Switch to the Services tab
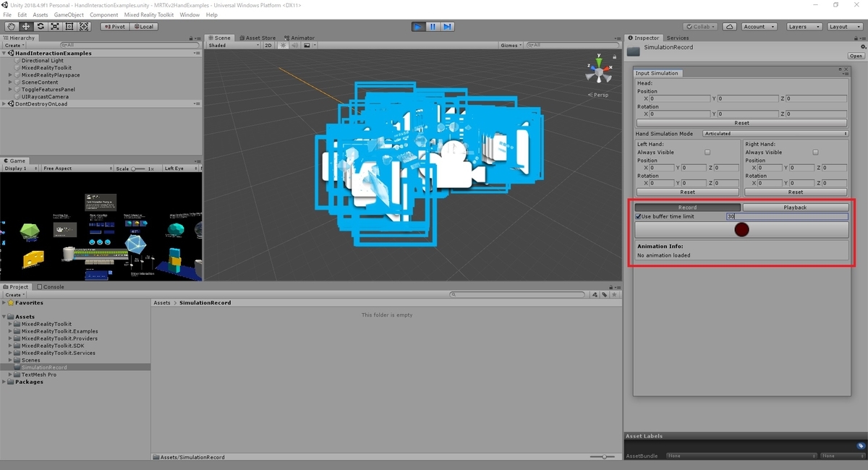 tap(678, 38)
